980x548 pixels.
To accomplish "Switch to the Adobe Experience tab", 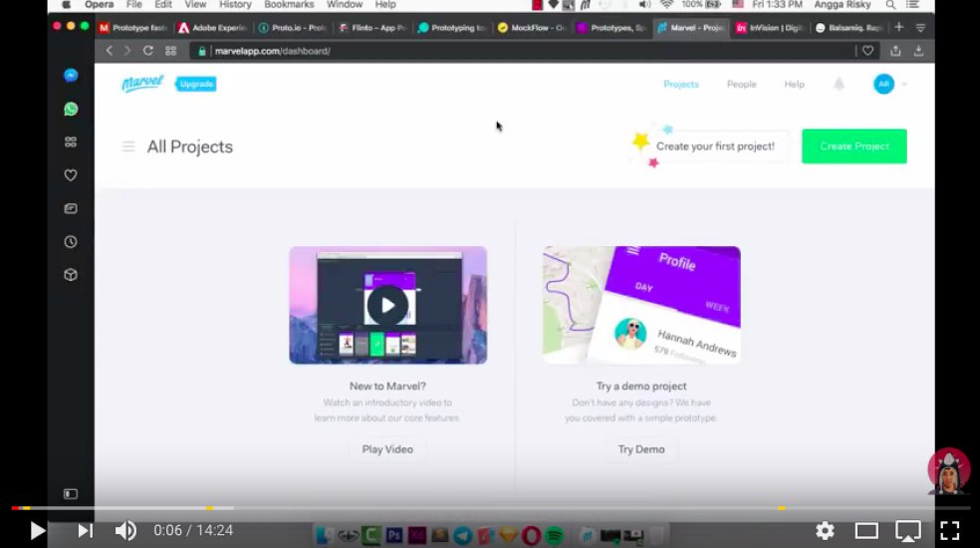I will 213,28.
